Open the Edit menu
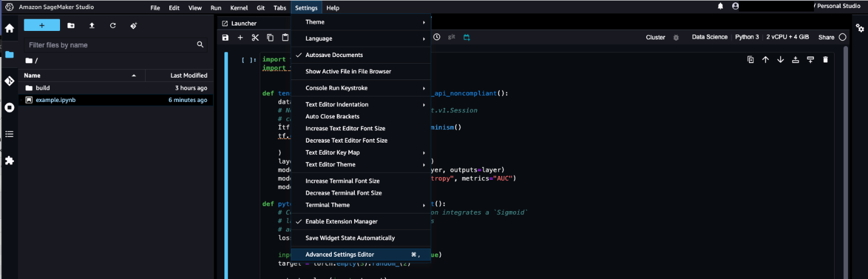The width and height of the screenshot is (868, 279). [x=174, y=8]
